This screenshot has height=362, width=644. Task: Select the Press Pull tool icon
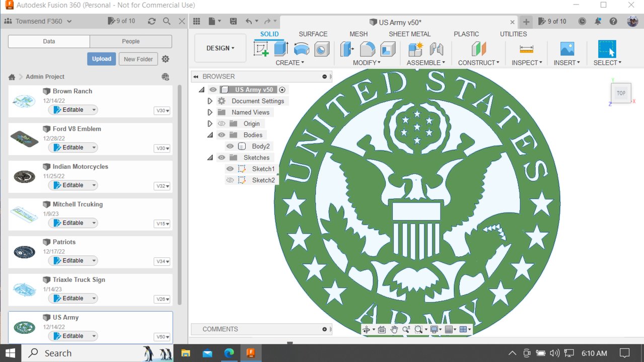pyautogui.click(x=347, y=49)
